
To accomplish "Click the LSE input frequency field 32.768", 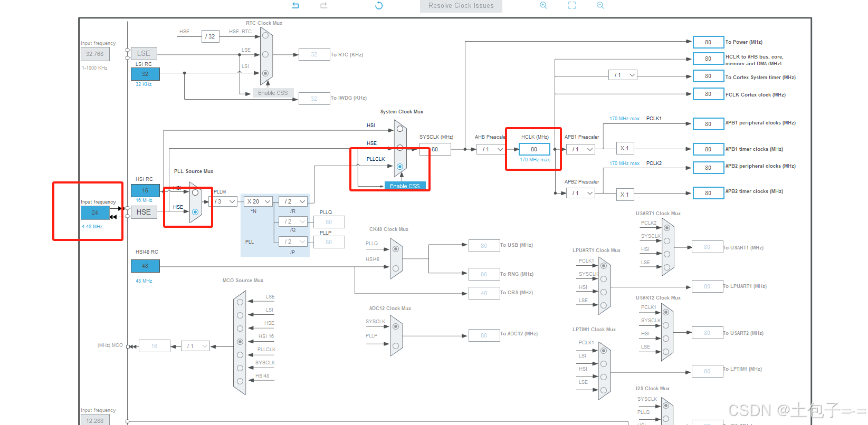I will click(x=95, y=54).
